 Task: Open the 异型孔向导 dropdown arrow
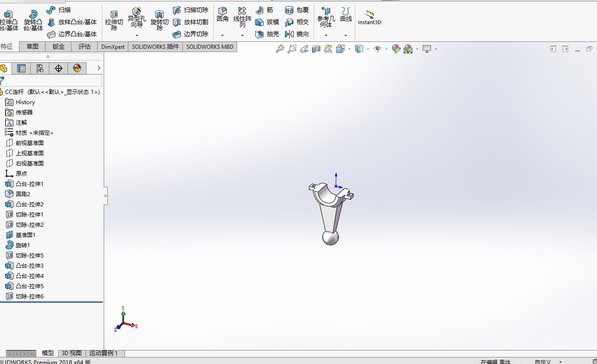tap(137, 35)
